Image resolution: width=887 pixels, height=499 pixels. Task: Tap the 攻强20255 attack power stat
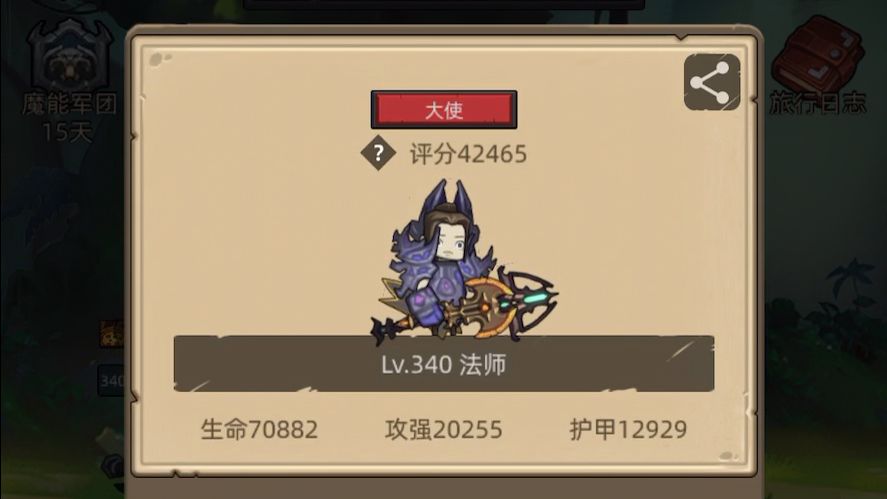tap(444, 429)
